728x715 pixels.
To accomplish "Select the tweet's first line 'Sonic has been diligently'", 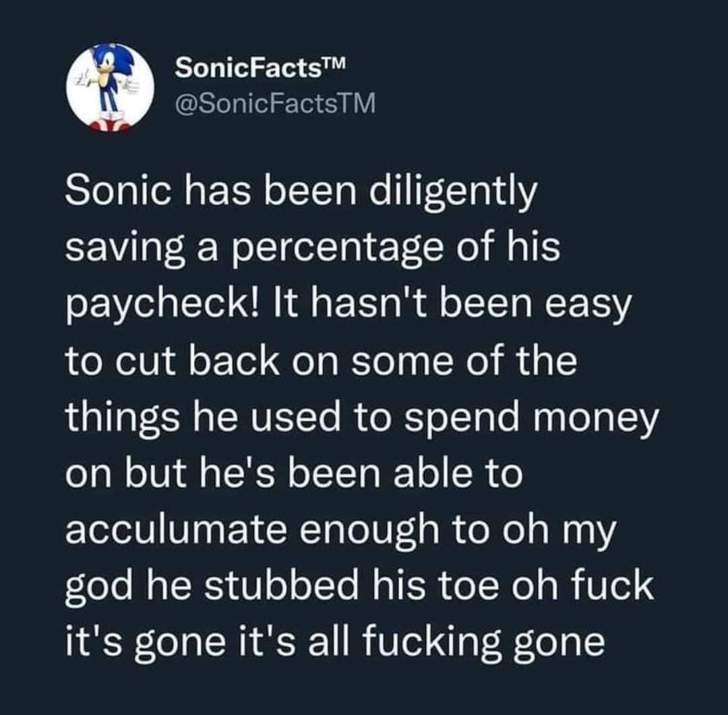I will 301,192.
